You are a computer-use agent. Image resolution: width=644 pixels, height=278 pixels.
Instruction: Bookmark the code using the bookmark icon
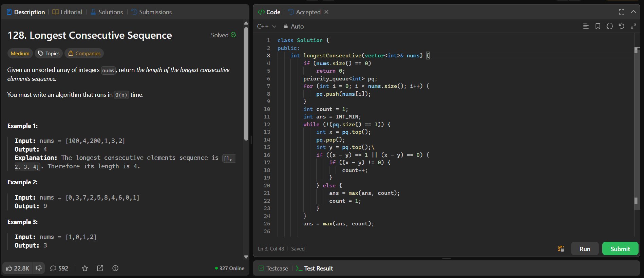point(598,26)
